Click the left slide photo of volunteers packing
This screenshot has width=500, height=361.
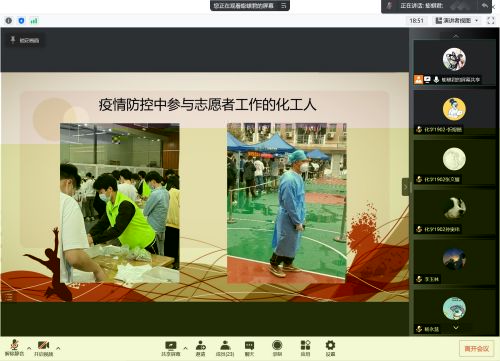pos(120,203)
